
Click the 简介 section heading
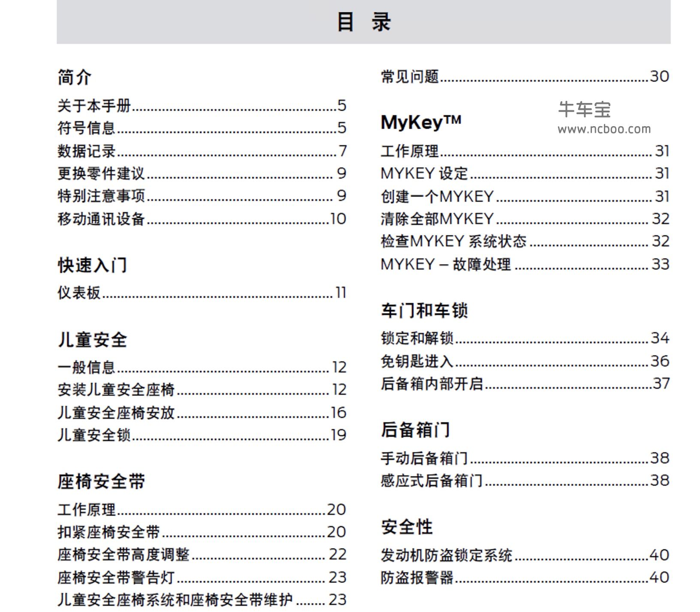point(75,77)
